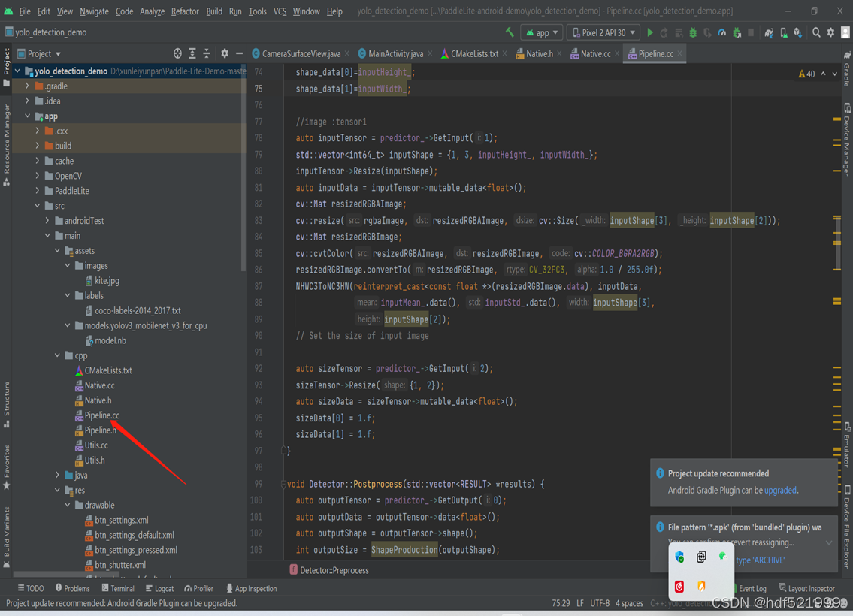
Task: Open Project panel options gear
Action: 224,53
